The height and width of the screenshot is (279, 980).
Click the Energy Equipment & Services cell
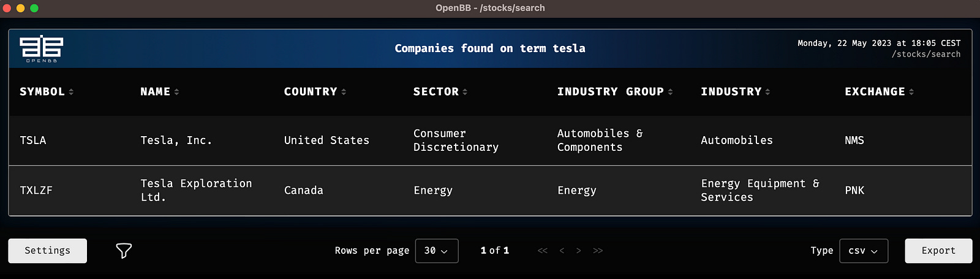(x=760, y=190)
